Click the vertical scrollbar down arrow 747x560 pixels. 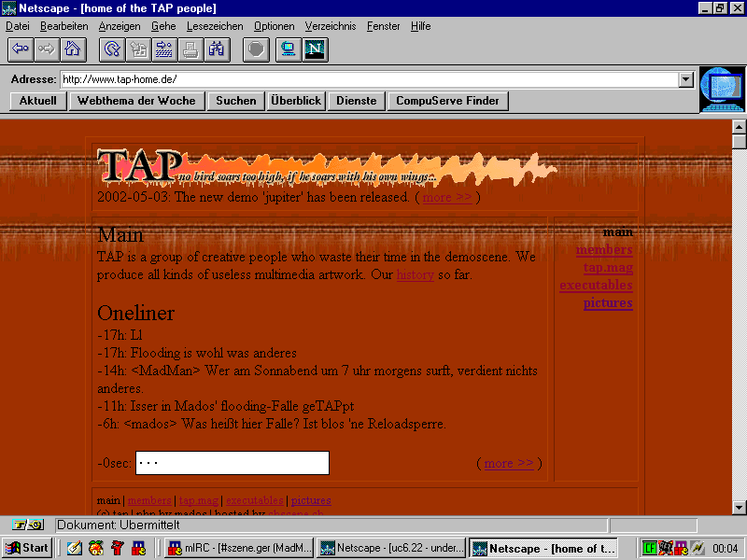pyautogui.click(x=739, y=507)
